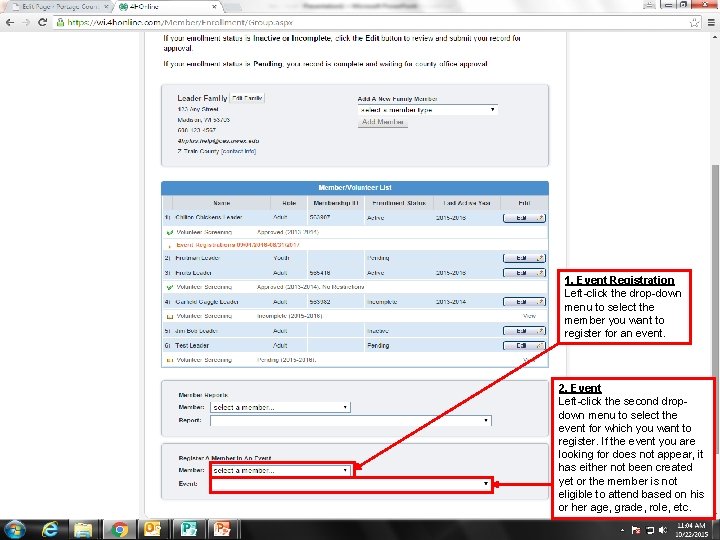Click the Test Leader name cell
720x540 pixels.
pyautogui.click(x=192, y=345)
